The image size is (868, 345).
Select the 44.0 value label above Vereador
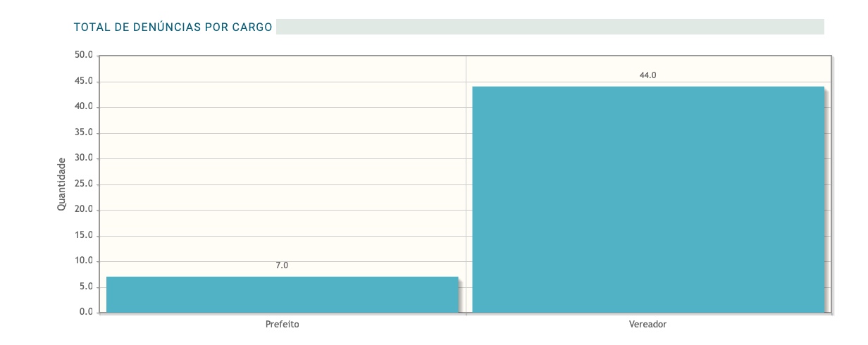(647, 75)
